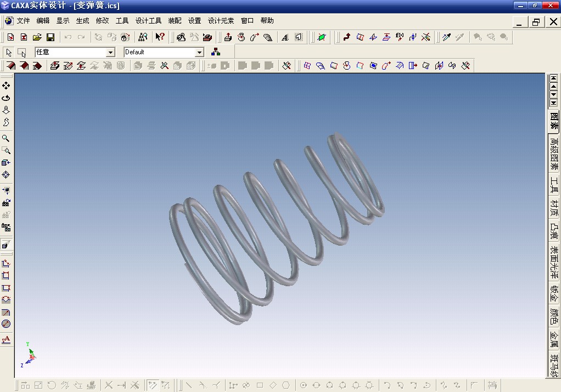Open the 窗口 menu
The image size is (561, 392).
tap(247, 21)
